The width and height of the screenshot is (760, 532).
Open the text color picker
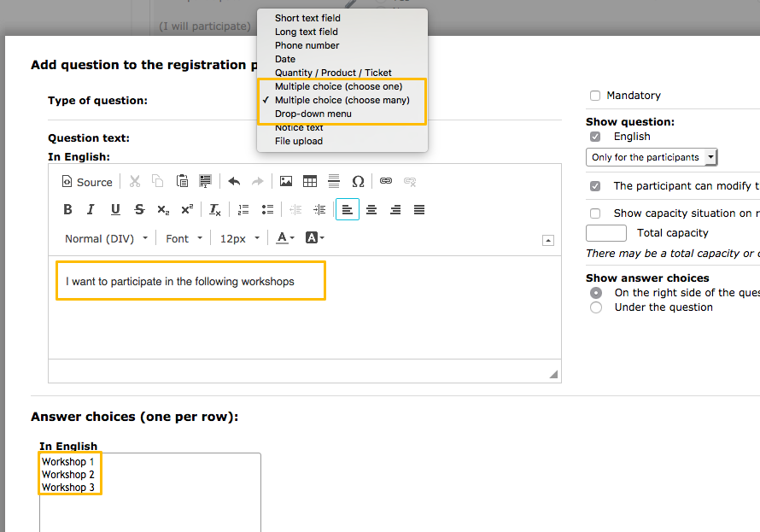[x=285, y=238]
